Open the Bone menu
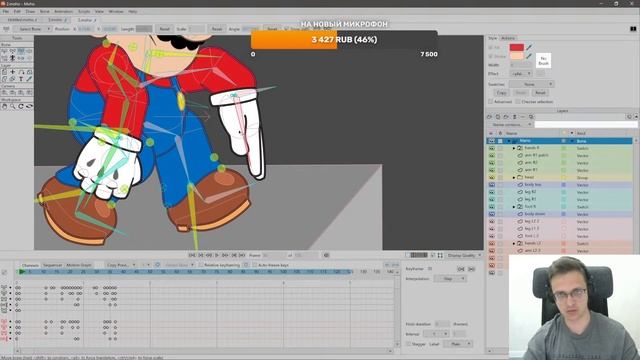The height and width of the screenshot is (360, 640). [44, 11]
